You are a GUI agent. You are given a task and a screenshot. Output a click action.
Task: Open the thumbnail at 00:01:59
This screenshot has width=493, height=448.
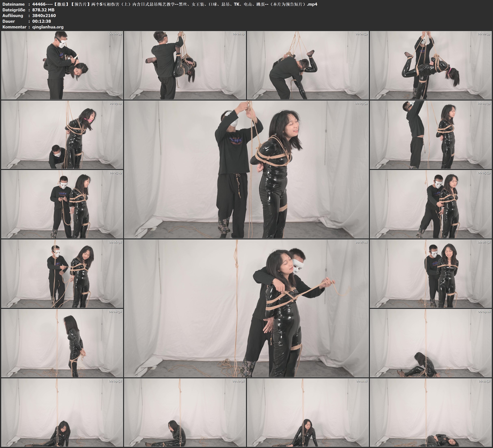308,65
